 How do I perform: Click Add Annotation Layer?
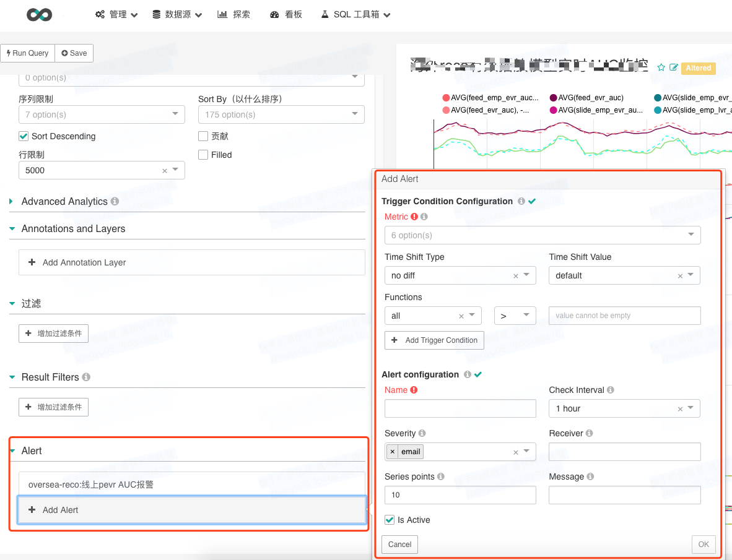pos(192,262)
